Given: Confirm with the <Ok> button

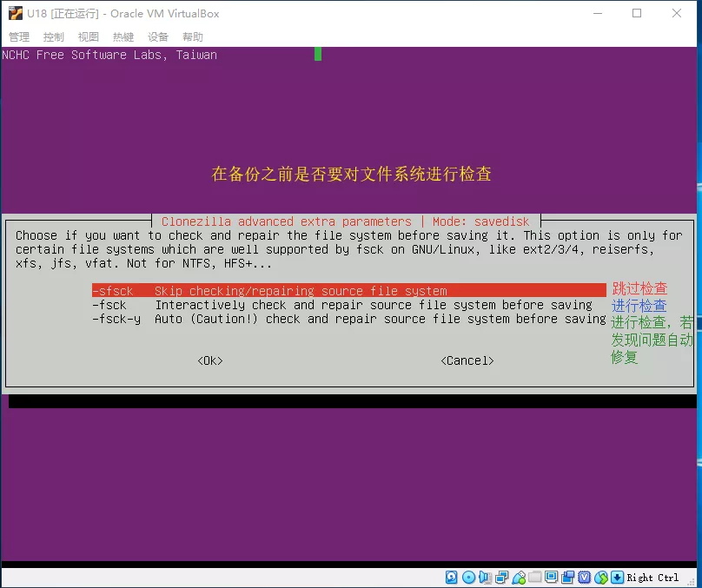Looking at the screenshot, I should coord(210,360).
